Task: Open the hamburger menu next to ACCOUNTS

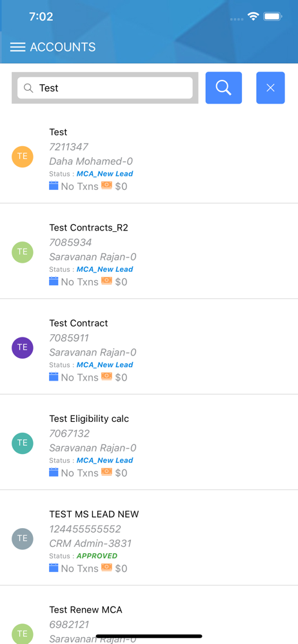Action: (17, 47)
